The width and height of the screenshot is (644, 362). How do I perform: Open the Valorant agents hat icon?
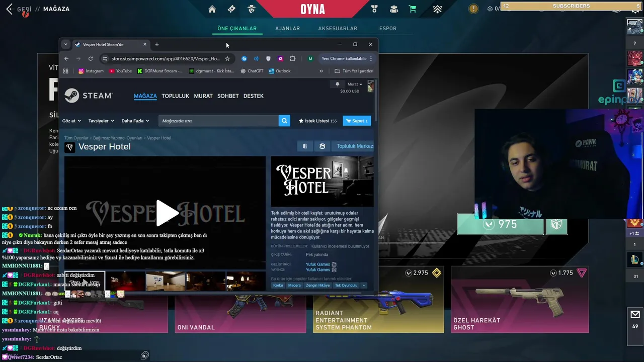[252, 9]
